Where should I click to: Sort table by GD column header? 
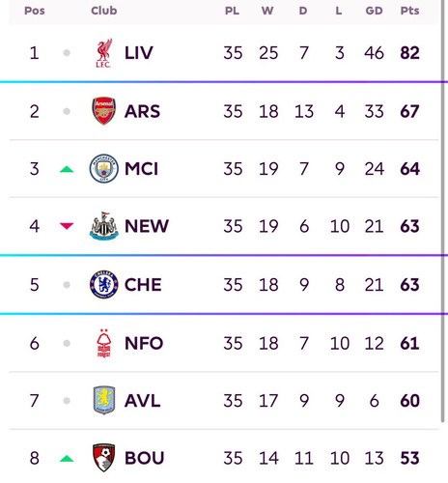coord(374,11)
